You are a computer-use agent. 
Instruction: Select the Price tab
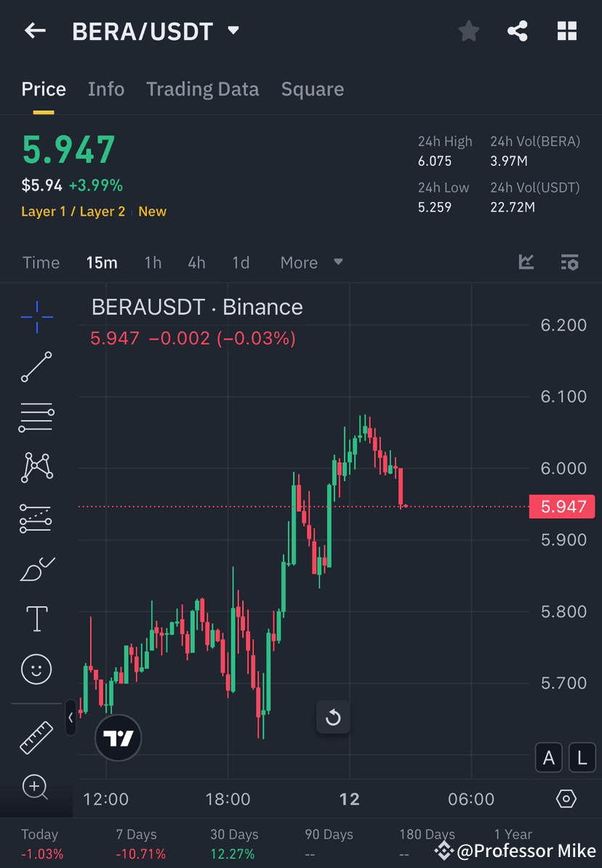44,89
